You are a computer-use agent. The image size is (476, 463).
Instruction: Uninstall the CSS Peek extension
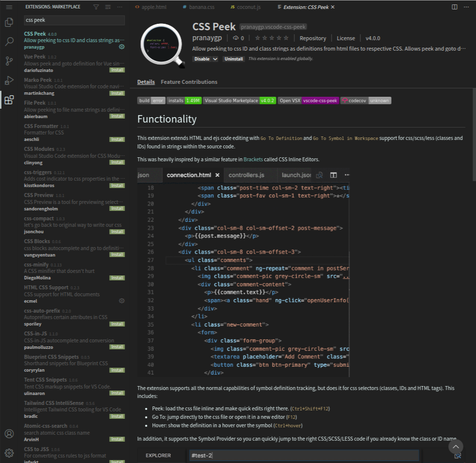tap(233, 59)
